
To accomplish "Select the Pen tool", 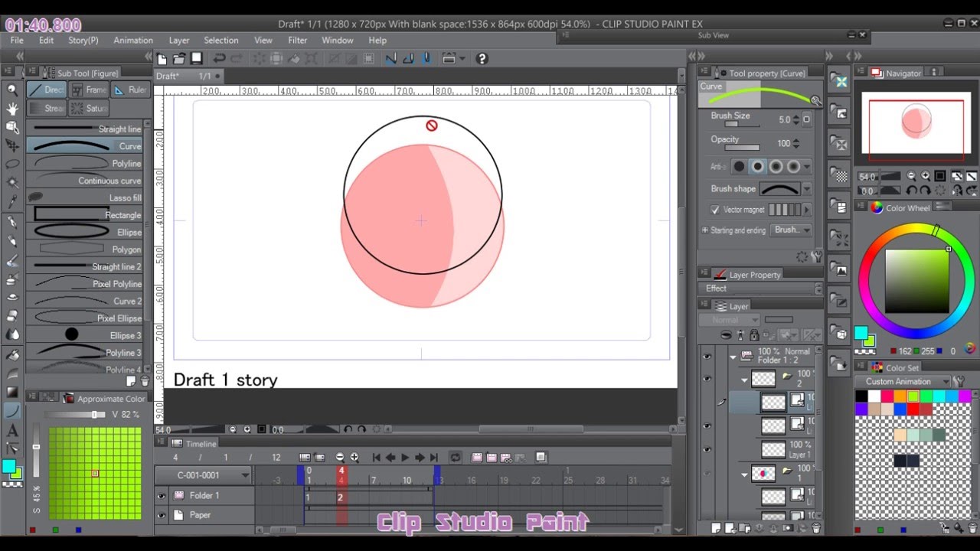I will [x=12, y=222].
